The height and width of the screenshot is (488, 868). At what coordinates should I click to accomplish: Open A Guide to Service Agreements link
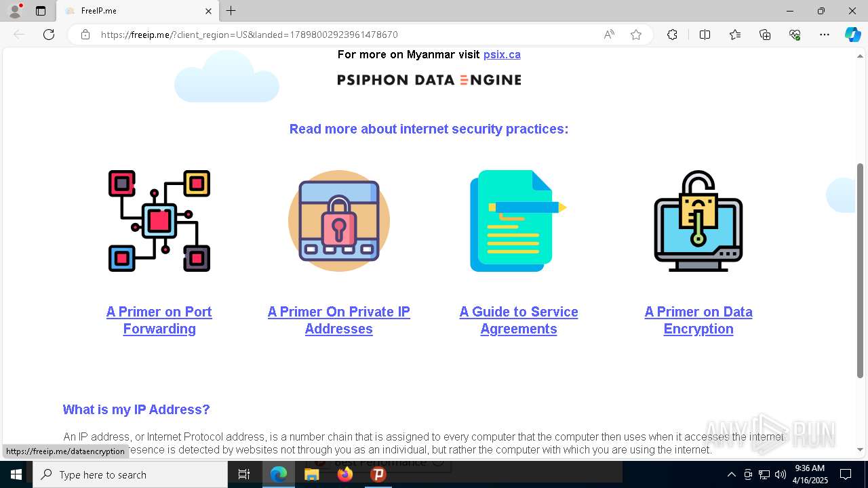point(519,320)
